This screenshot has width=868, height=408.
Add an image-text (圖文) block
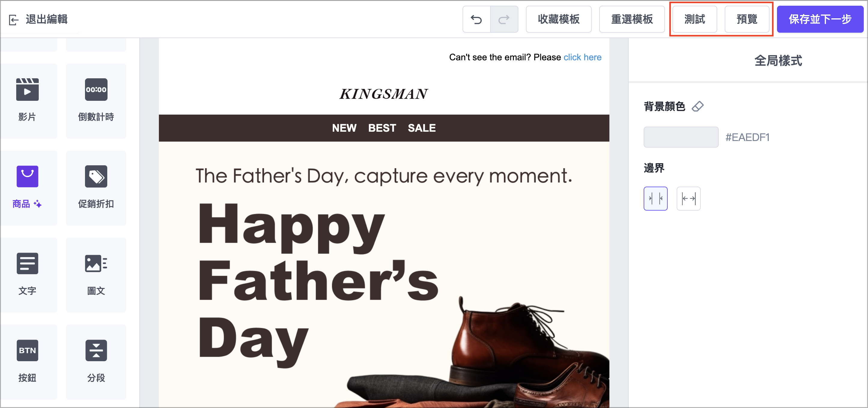pyautogui.click(x=96, y=273)
